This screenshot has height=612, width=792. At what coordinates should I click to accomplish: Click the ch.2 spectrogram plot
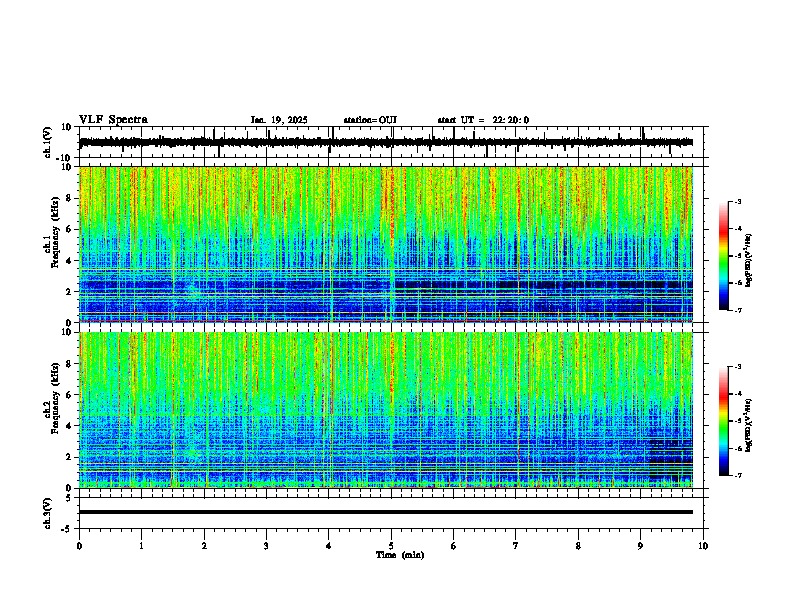[x=386, y=410]
